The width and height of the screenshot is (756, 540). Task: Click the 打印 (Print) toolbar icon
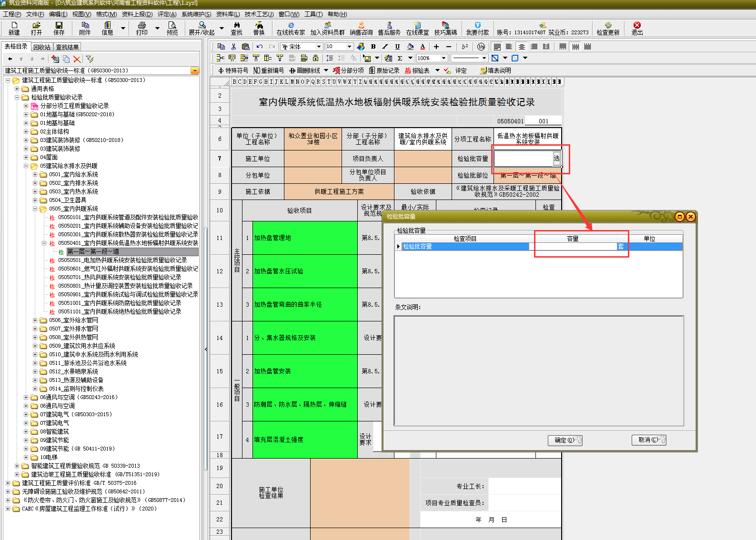pyautogui.click(x=142, y=29)
